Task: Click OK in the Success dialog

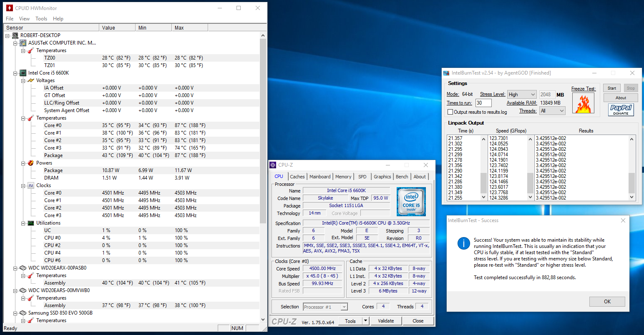Action: click(607, 302)
